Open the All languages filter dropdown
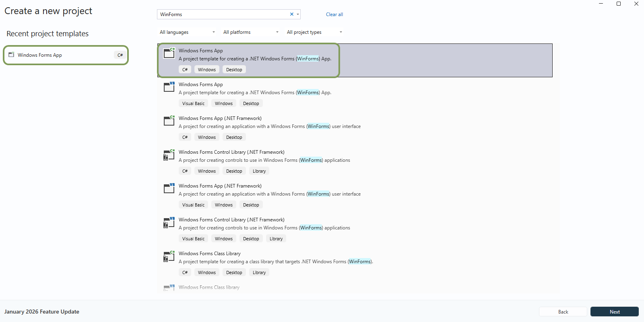This screenshot has height=322, width=644. click(188, 32)
